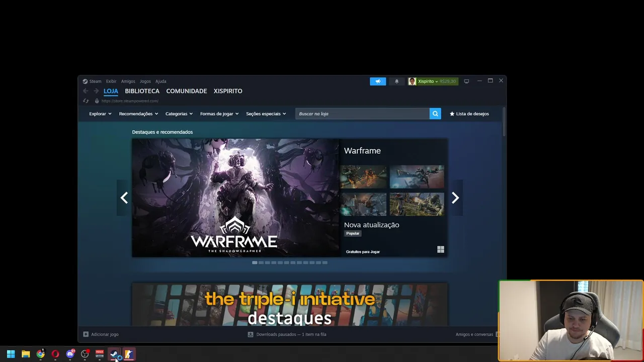The height and width of the screenshot is (362, 644).
Task: Open the notifications bell
Action: pyautogui.click(x=396, y=81)
